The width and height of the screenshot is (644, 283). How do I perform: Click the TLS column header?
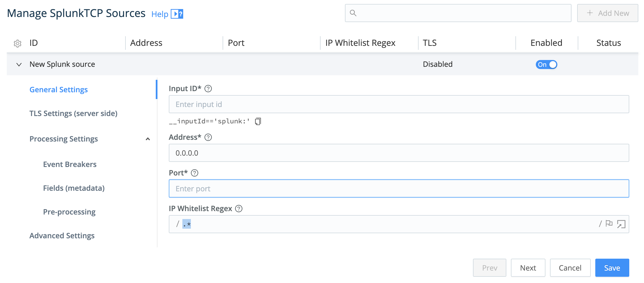pos(430,43)
